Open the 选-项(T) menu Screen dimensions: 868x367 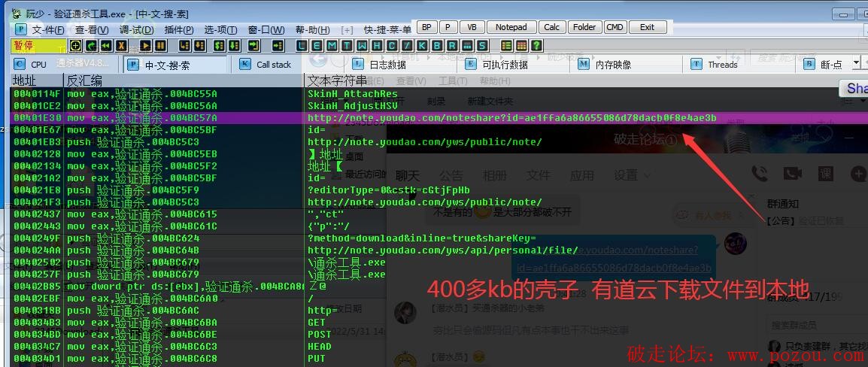pos(220,29)
